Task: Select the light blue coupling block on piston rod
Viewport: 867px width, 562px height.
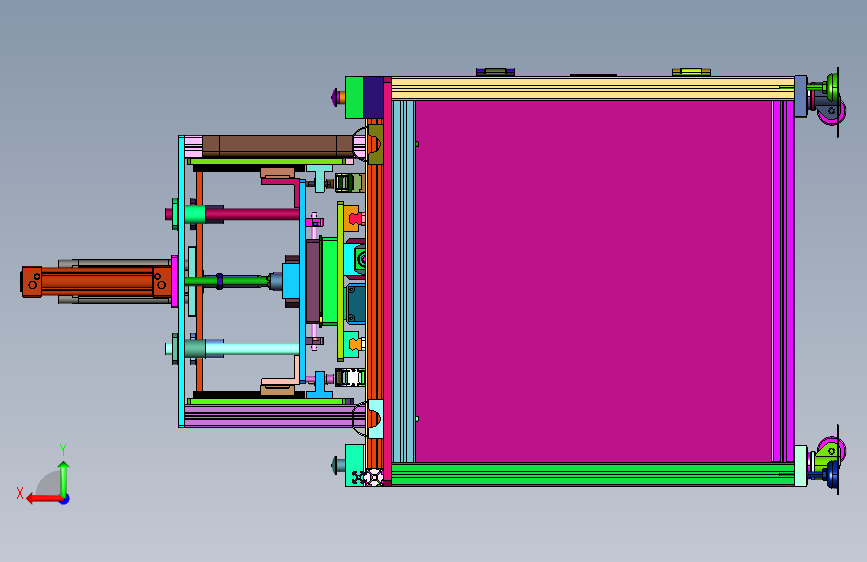Action: [x=291, y=281]
